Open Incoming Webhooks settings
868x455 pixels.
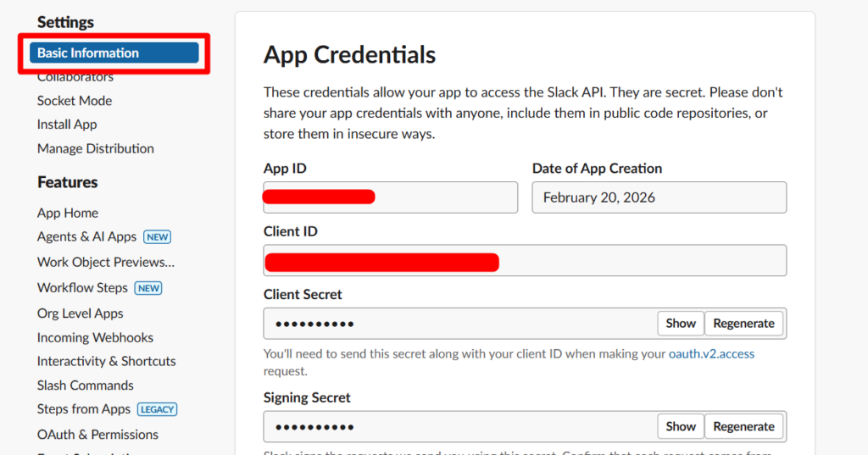point(95,338)
